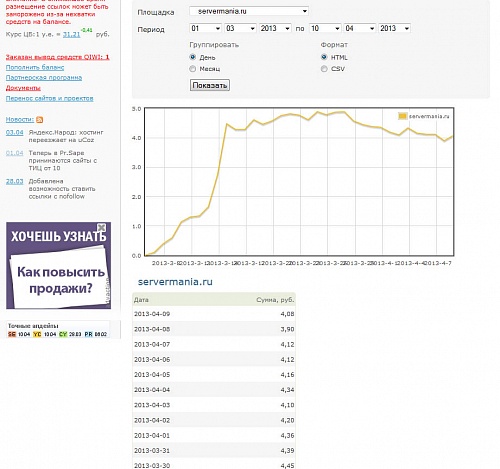Click the 4,39 amount cell
This screenshot has width=500, height=469.
pyautogui.click(x=287, y=450)
